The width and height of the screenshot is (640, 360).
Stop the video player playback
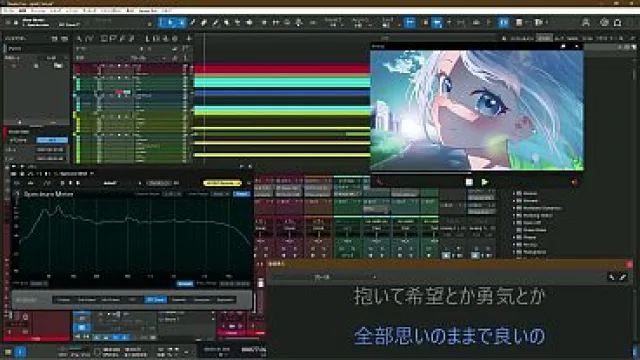click(469, 182)
